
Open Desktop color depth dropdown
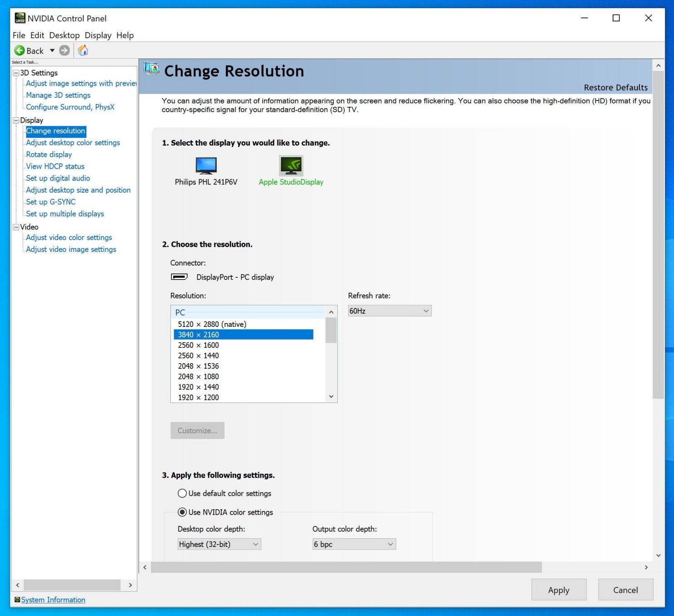coord(219,544)
